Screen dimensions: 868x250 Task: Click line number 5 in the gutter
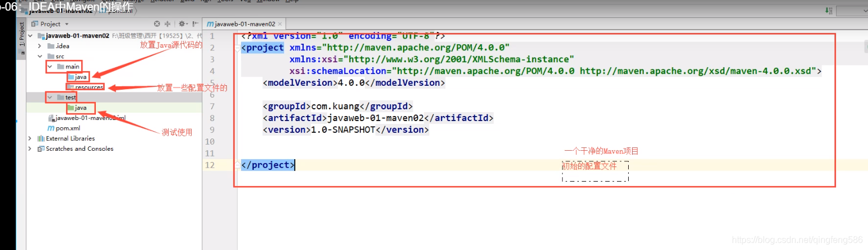coord(211,82)
